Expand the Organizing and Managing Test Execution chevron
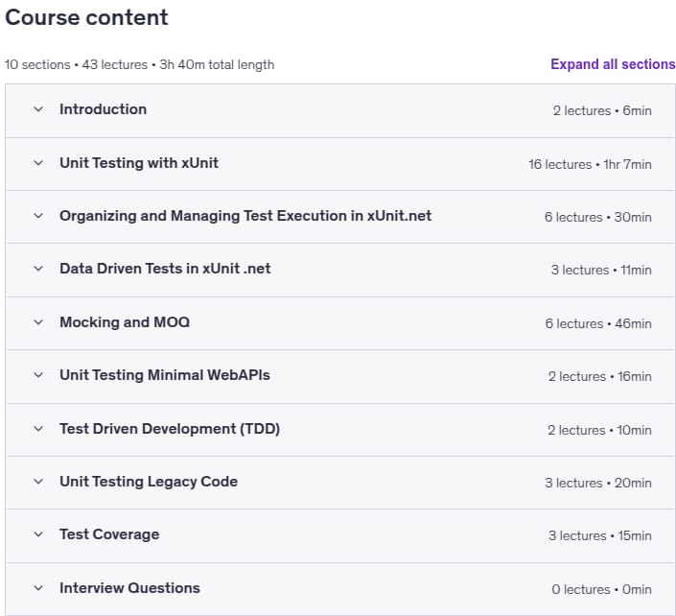The image size is (676, 616). tap(38, 216)
